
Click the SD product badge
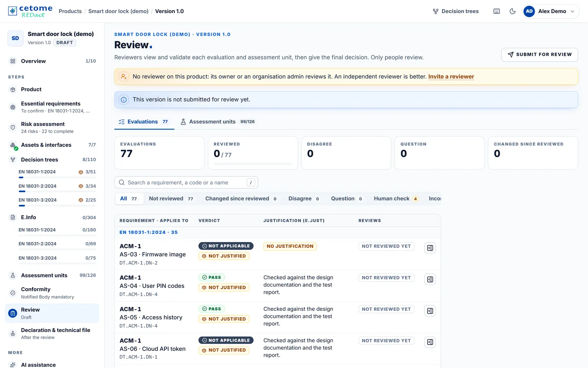(15, 38)
